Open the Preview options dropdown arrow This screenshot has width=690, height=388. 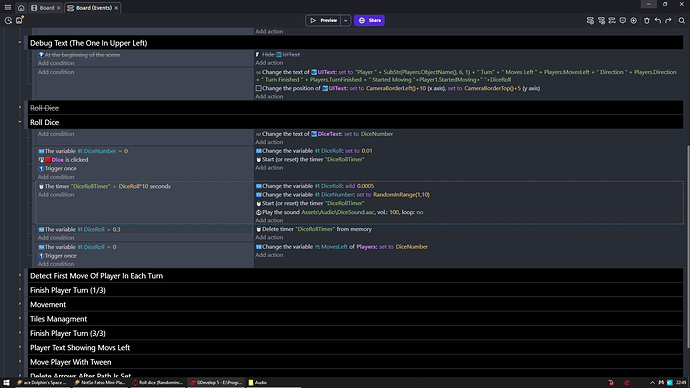coord(345,20)
